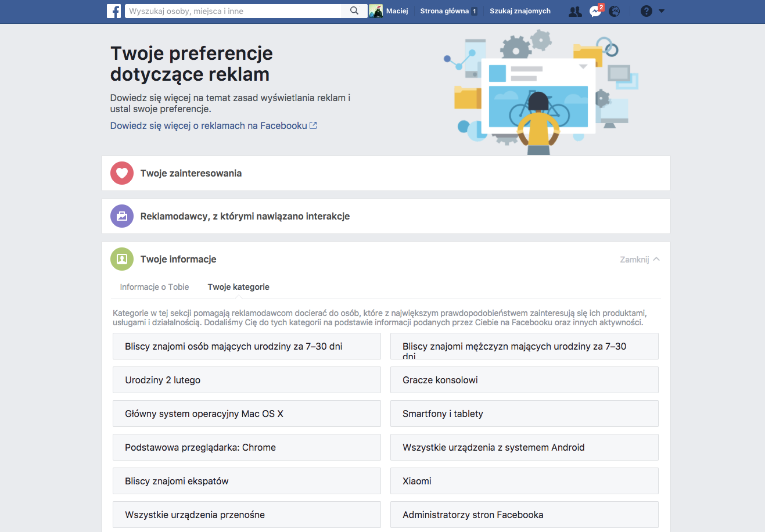765x532 pixels.
Task: Click the purple advertisers icon
Action: click(122, 216)
